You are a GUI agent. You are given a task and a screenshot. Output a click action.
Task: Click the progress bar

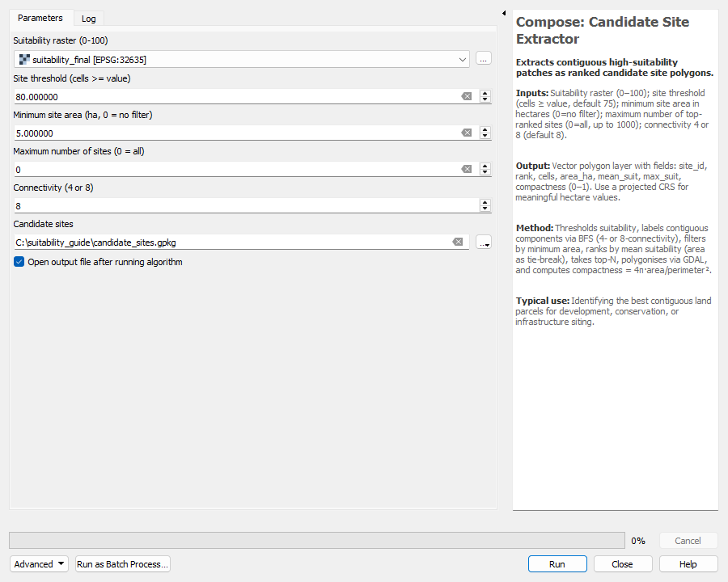317,540
